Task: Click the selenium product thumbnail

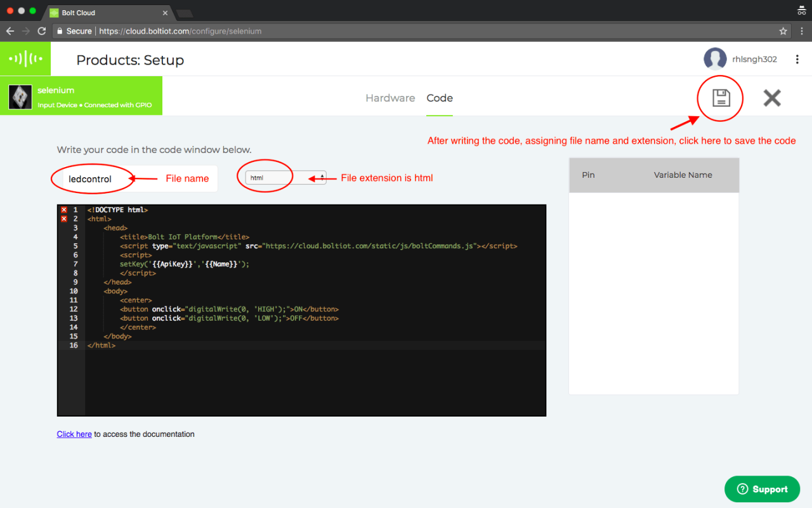Action: (x=20, y=97)
